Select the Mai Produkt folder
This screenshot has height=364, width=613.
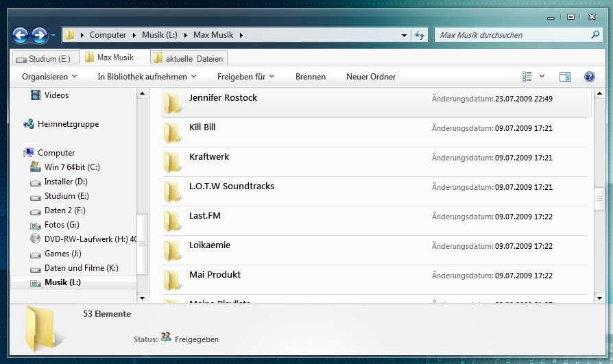375,280
